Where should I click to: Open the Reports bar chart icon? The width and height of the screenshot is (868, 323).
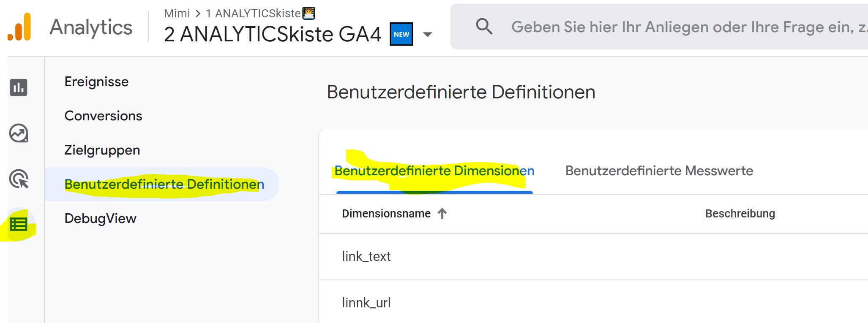coord(19,87)
